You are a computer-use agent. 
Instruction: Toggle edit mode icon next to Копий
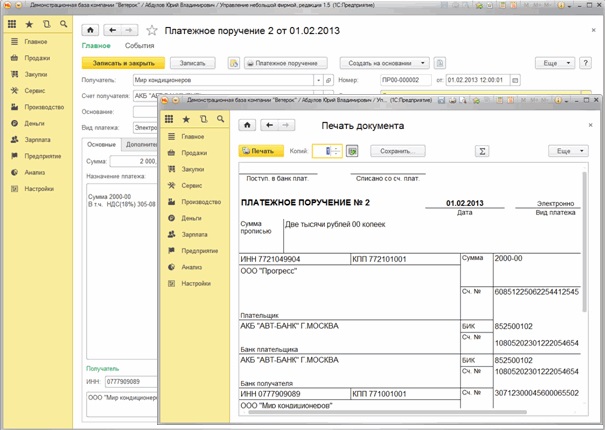point(352,151)
